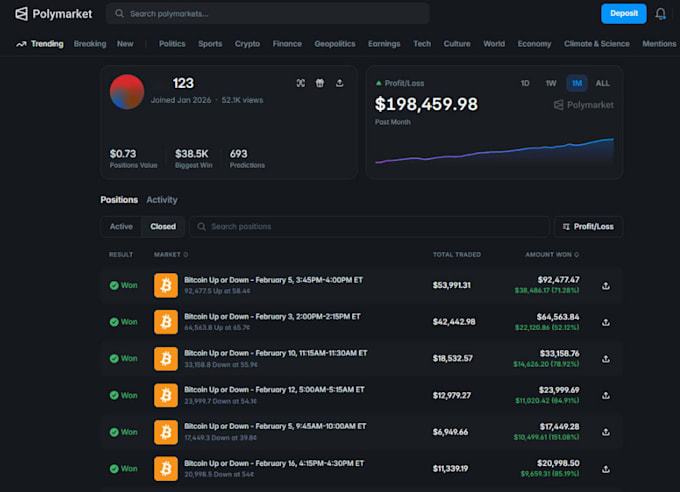This screenshot has height=492, width=680.
Task: Go to the Tech category
Action: point(422,44)
